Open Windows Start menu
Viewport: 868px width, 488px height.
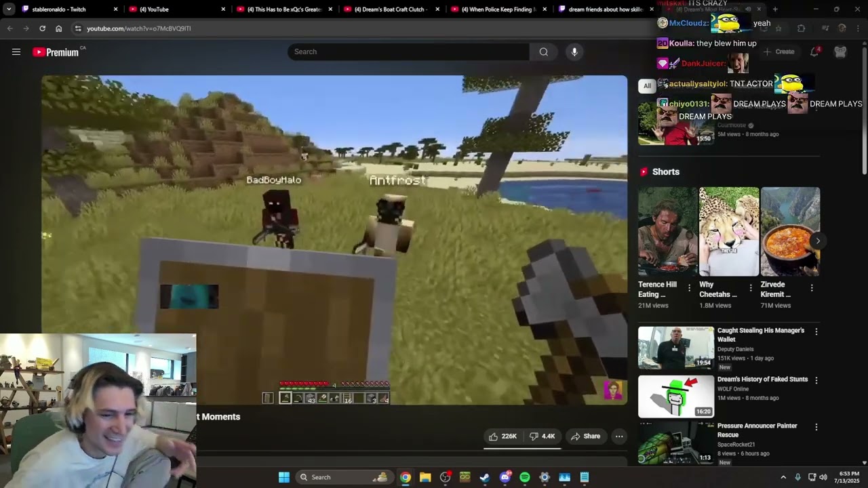[x=284, y=477]
